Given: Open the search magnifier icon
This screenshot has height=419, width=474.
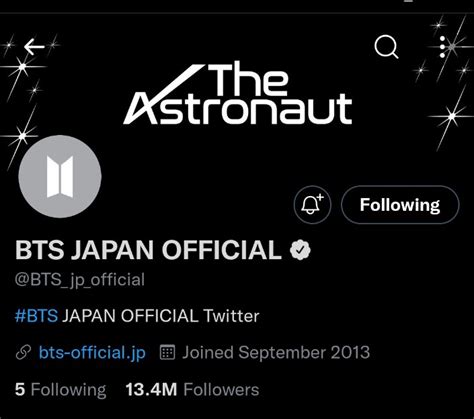Looking at the screenshot, I should (386, 47).
